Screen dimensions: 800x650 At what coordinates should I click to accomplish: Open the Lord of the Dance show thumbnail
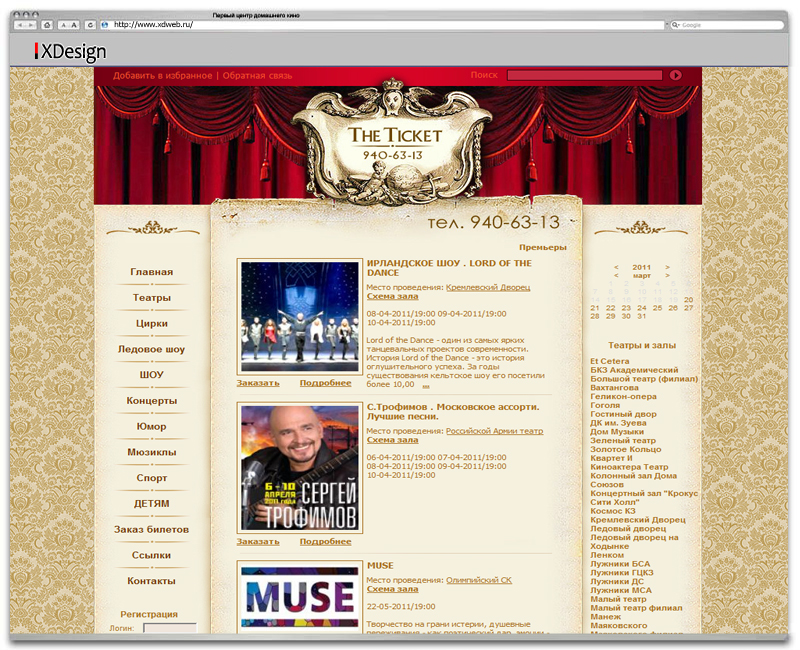(x=299, y=316)
